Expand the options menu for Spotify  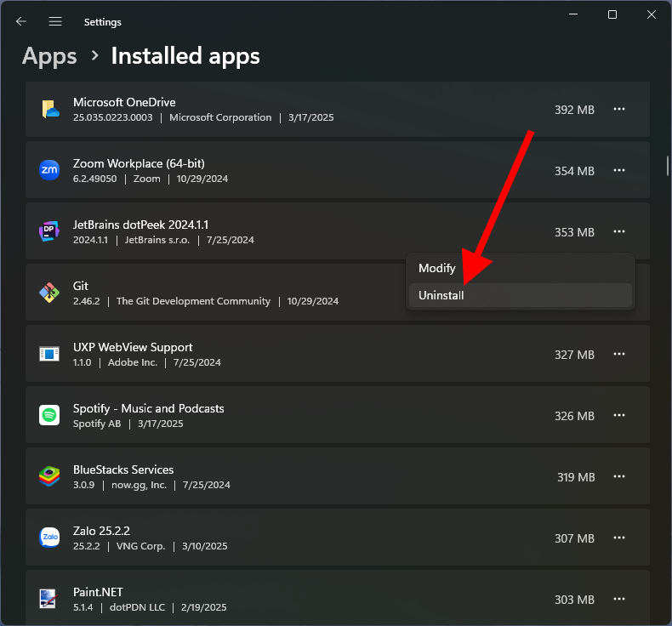pyautogui.click(x=619, y=415)
